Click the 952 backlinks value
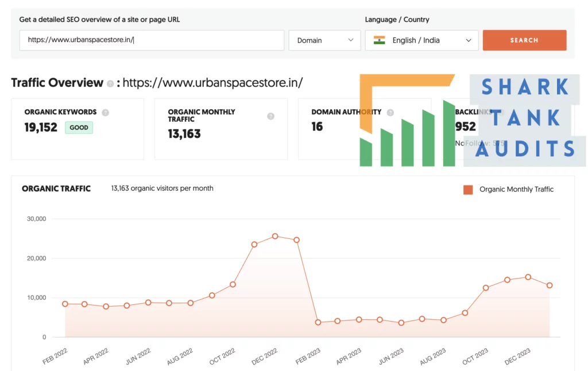The width and height of the screenshot is (588, 371). 465,127
